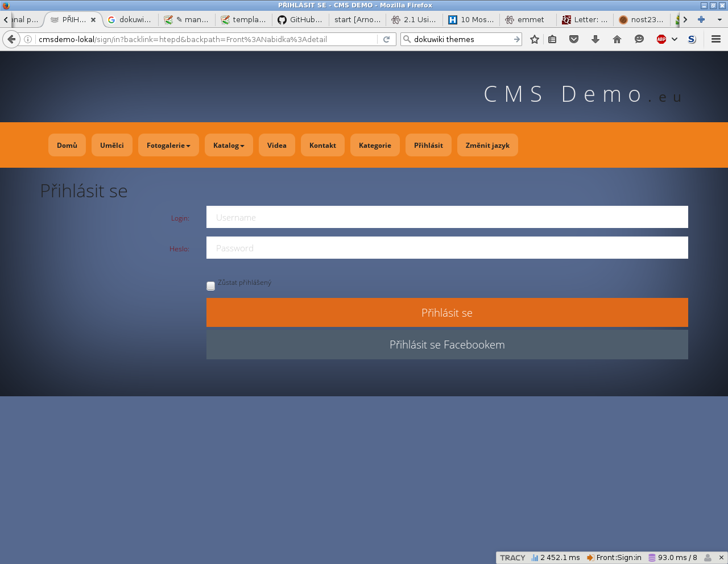Open the Změnit jazyk menu item
The width and height of the screenshot is (728, 564).
tap(487, 146)
